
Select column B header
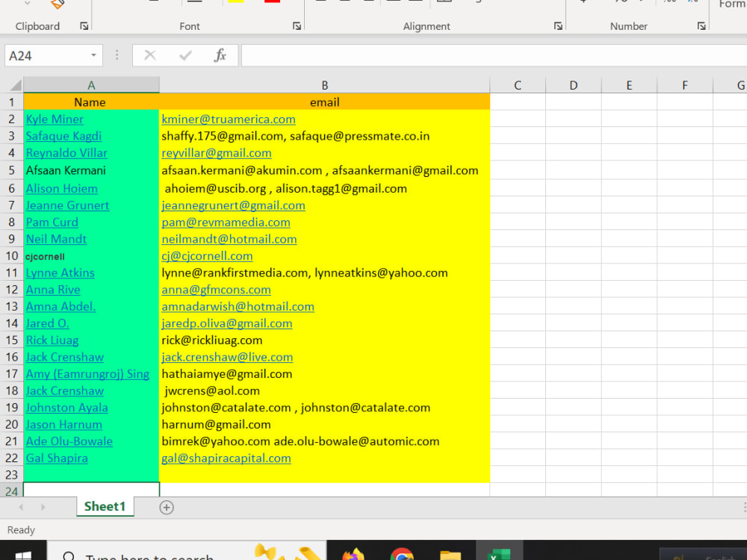click(x=324, y=85)
